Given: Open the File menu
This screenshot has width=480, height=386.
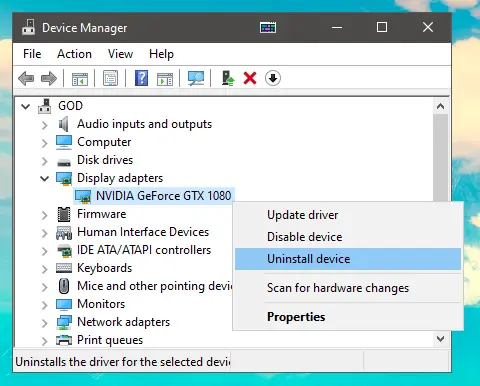Looking at the screenshot, I should click(32, 54).
